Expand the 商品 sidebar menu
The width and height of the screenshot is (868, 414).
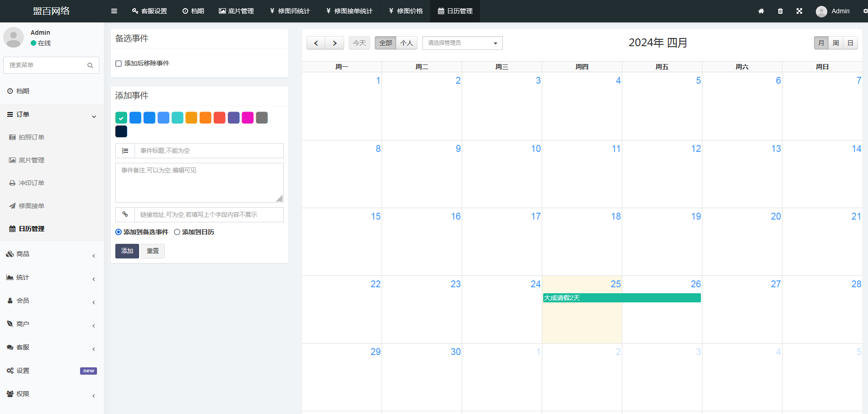pyautogui.click(x=23, y=254)
